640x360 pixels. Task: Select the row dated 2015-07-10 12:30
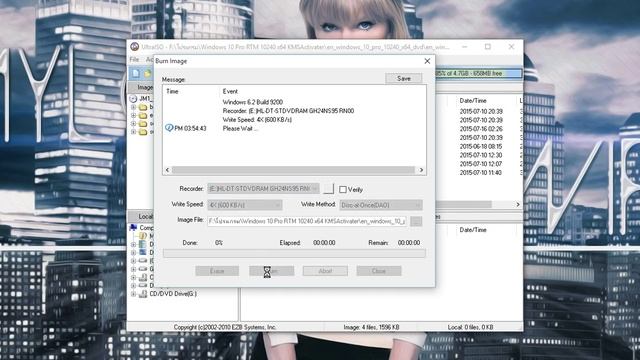(x=481, y=155)
